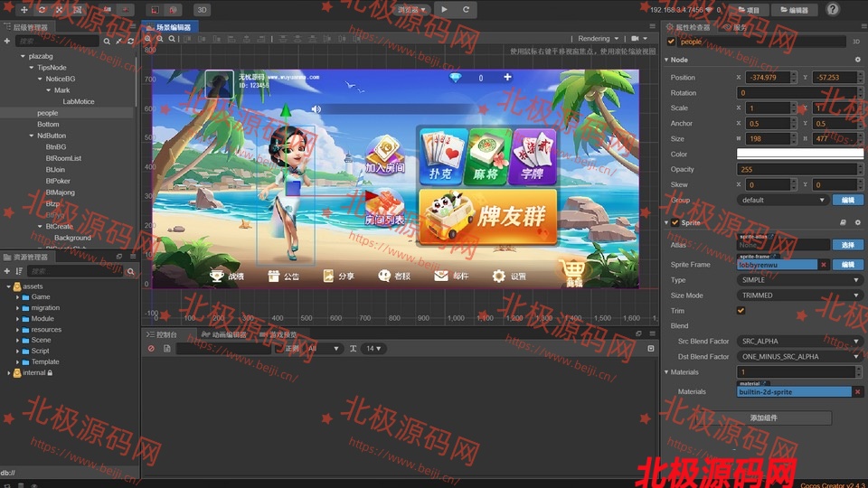Toggle the Trim checkbox

coord(741,311)
